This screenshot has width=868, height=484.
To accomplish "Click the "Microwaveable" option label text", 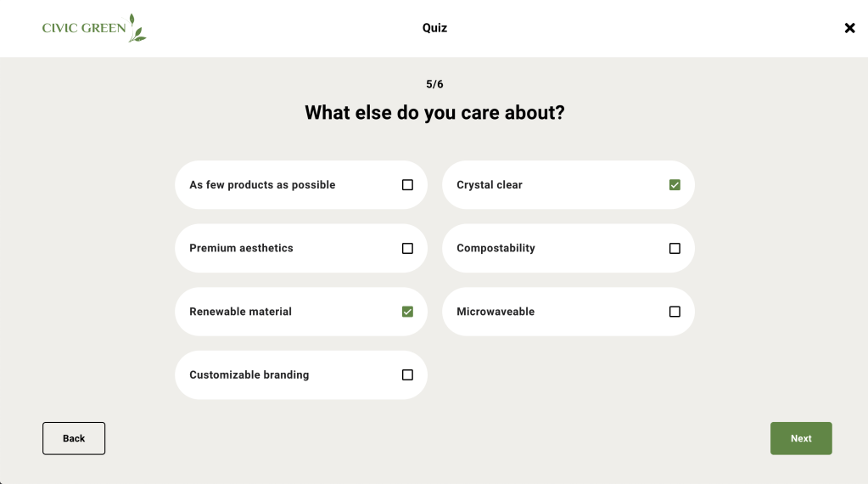I will click(496, 312).
